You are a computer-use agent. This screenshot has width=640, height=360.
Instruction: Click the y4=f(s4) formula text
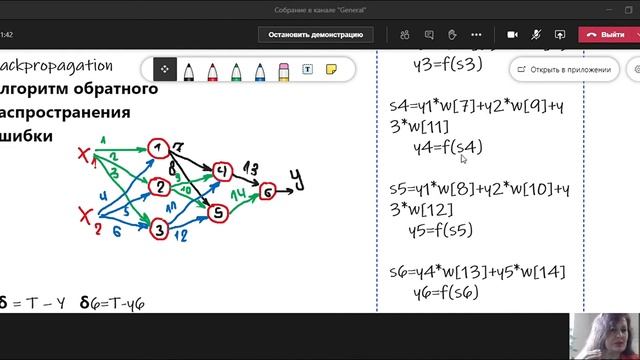click(448, 147)
